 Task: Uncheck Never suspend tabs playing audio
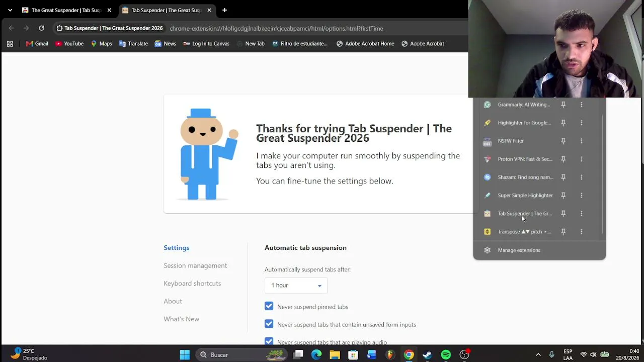coord(269,341)
